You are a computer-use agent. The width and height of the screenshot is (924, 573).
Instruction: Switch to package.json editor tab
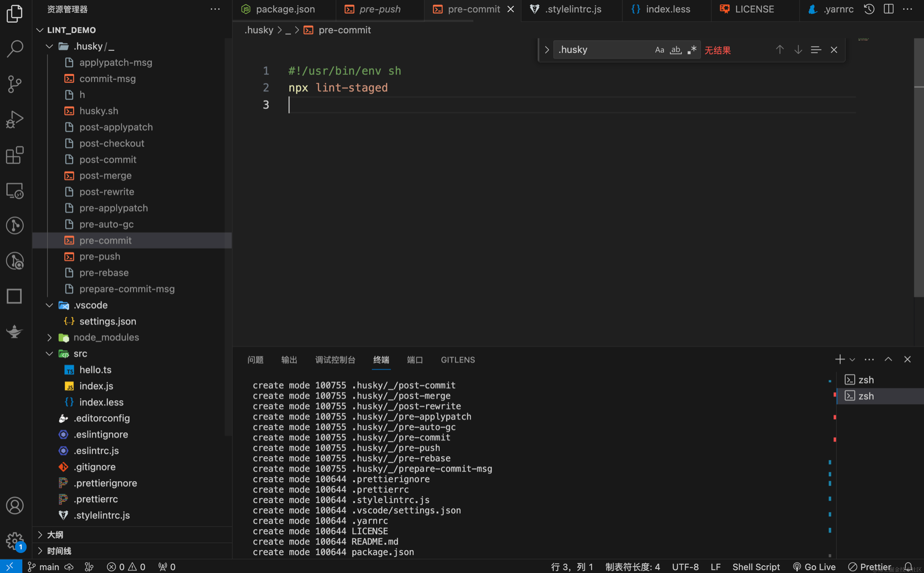[x=283, y=9]
